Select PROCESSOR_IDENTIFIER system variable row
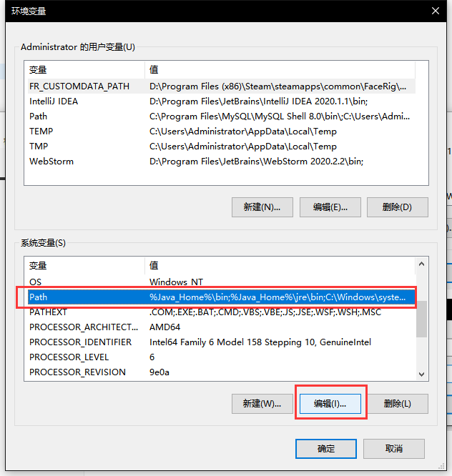The height and width of the screenshot is (476, 452). tap(80, 342)
